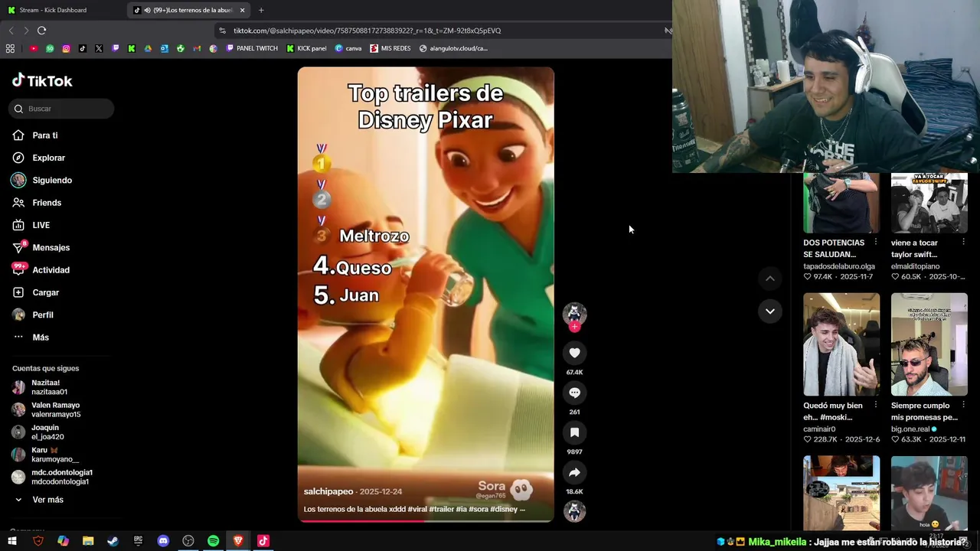Open big.one.real author link
Viewport: 980px width, 551px height.
click(910, 429)
